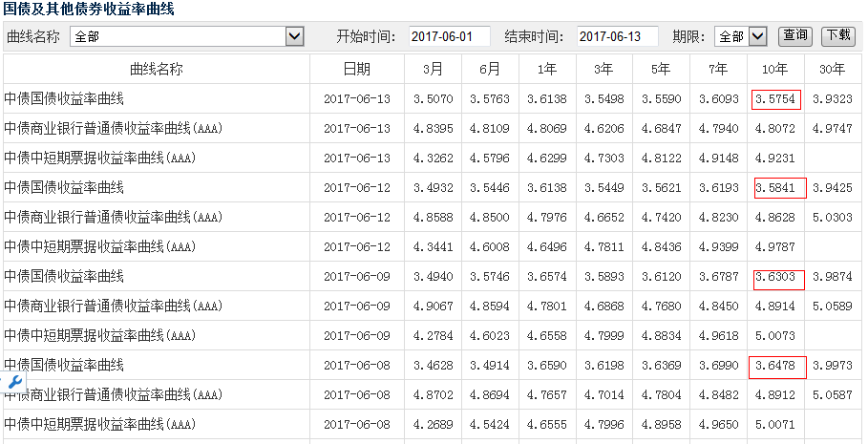This screenshot has height=444, width=868.
Task: Click the 下载 button
Action: tap(838, 36)
